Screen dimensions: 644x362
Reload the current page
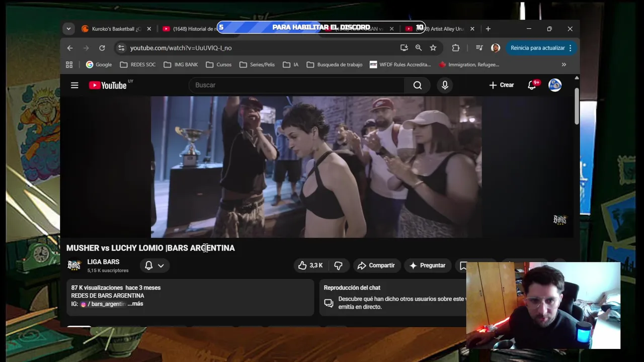click(x=102, y=48)
